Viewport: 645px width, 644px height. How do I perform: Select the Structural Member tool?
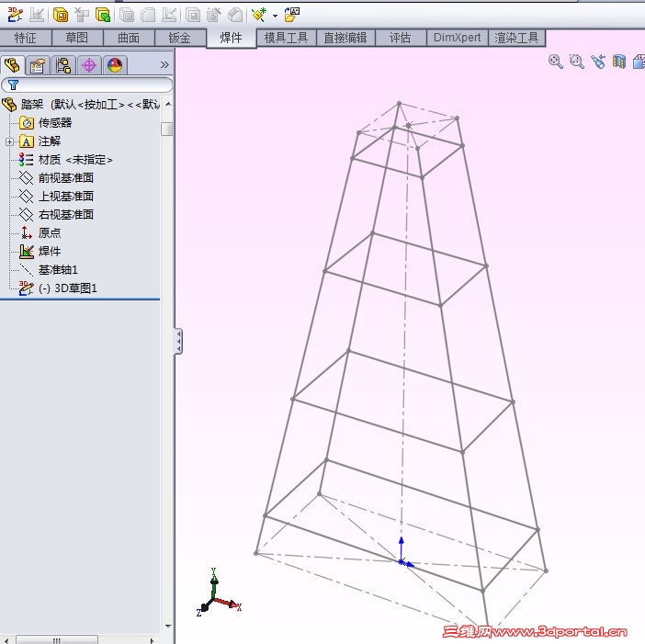coord(61,16)
